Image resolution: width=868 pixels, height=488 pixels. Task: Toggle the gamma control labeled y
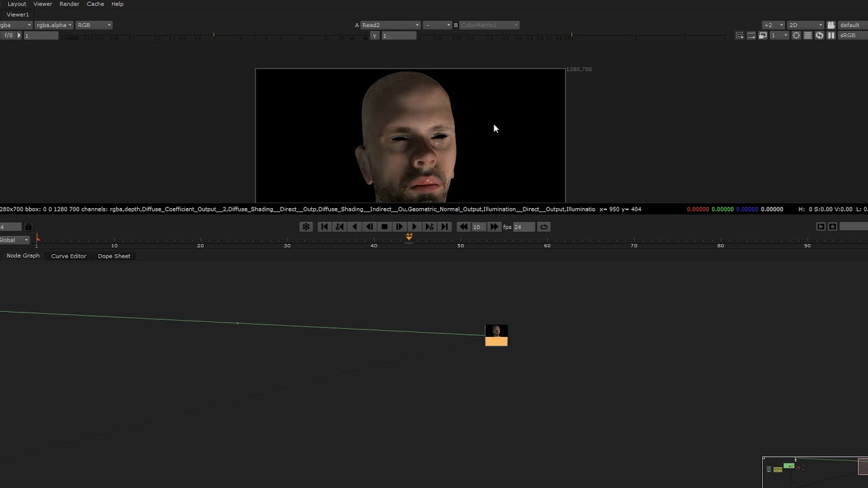(375, 35)
